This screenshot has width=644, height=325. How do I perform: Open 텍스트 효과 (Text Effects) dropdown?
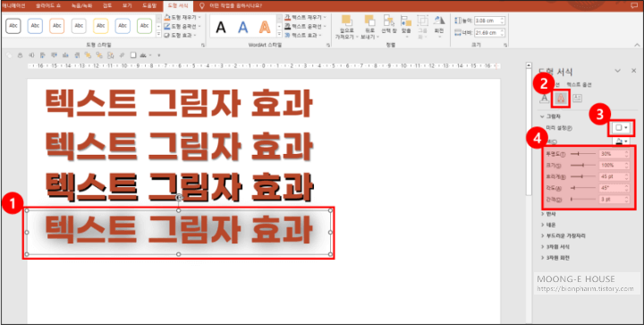(303, 35)
